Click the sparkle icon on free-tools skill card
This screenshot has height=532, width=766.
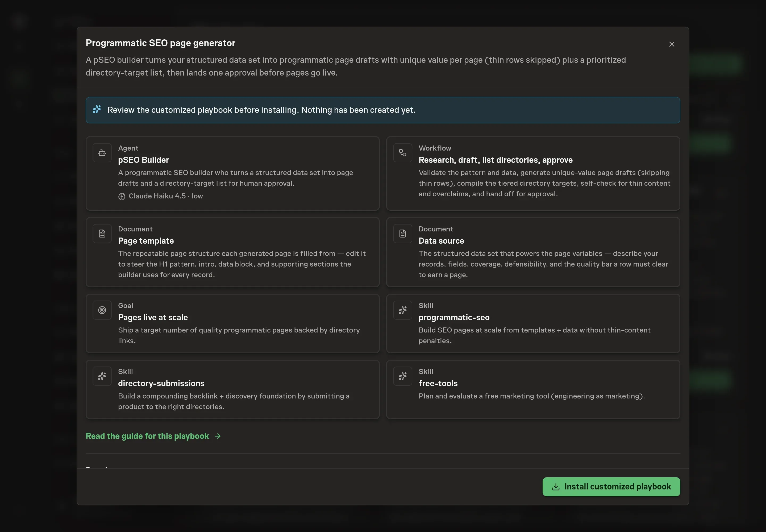pos(402,376)
